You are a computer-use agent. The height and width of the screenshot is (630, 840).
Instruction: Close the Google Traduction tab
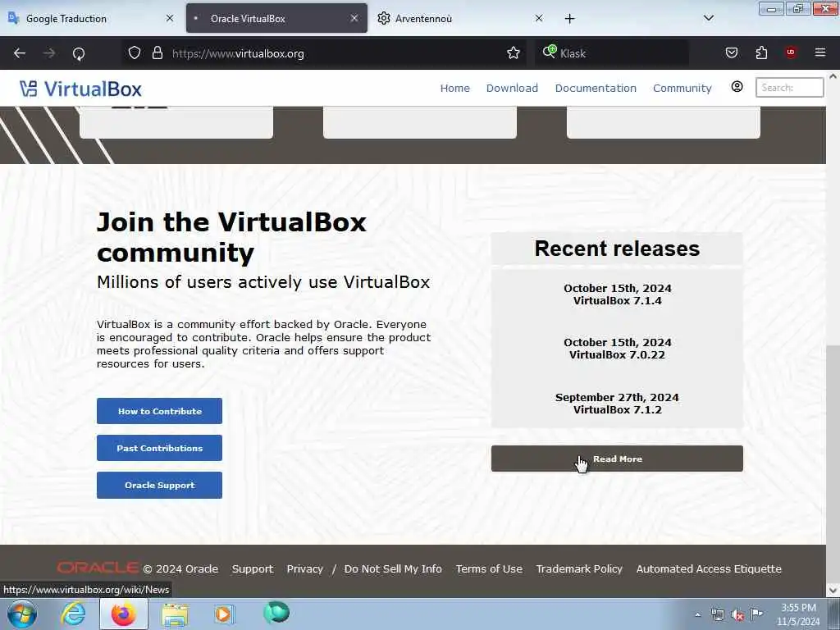click(170, 18)
